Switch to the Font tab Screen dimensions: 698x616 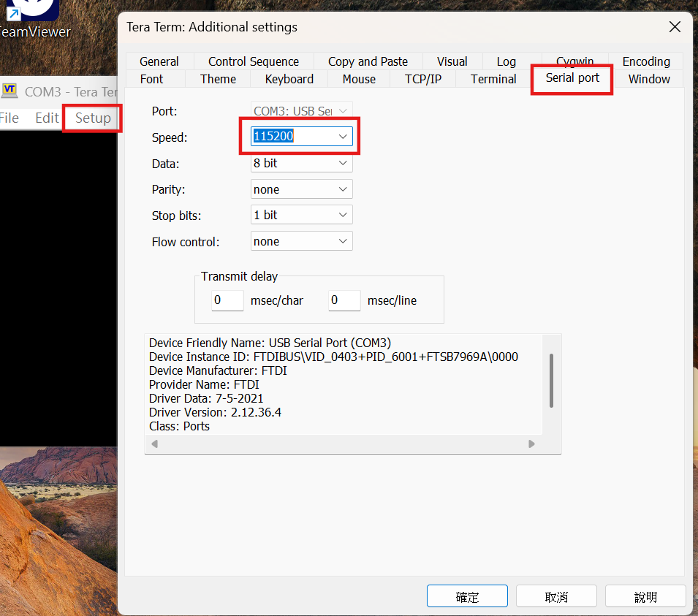(152, 79)
